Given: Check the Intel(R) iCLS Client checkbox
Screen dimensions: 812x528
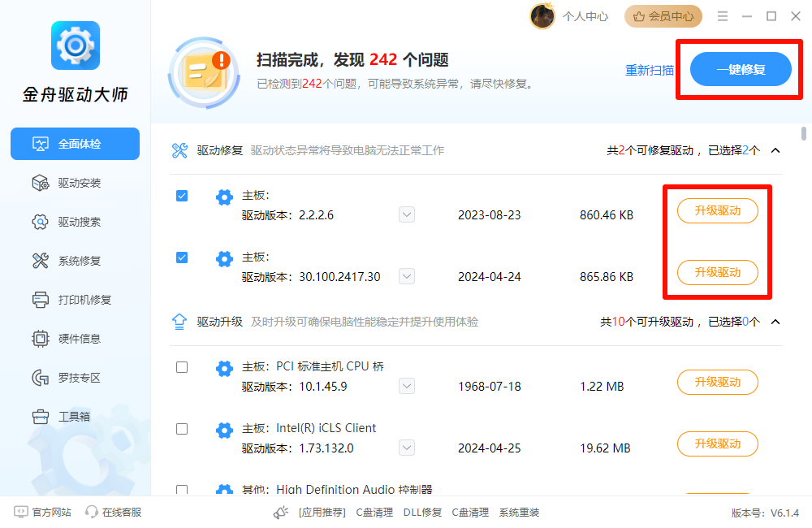Looking at the screenshot, I should [x=182, y=429].
